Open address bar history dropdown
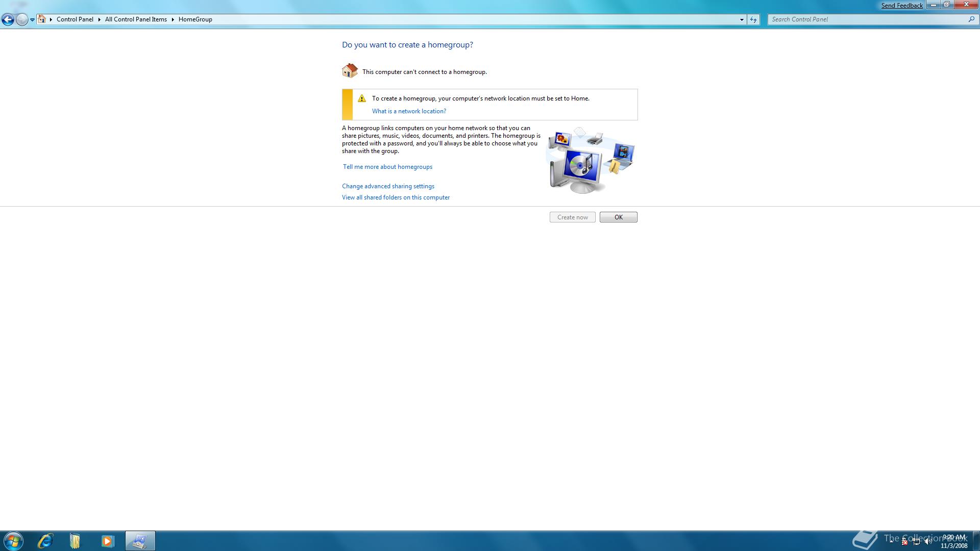The image size is (980, 551). tap(742, 19)
